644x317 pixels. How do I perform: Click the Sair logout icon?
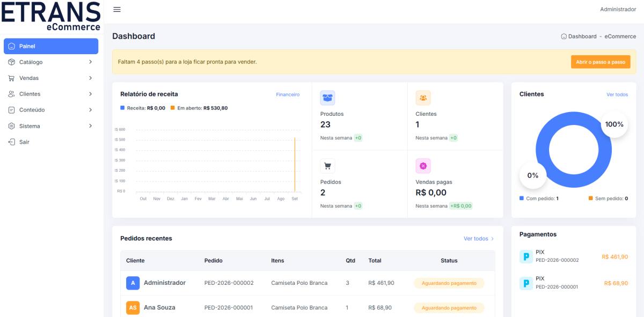pyautogui.click(x=11, y=142)
